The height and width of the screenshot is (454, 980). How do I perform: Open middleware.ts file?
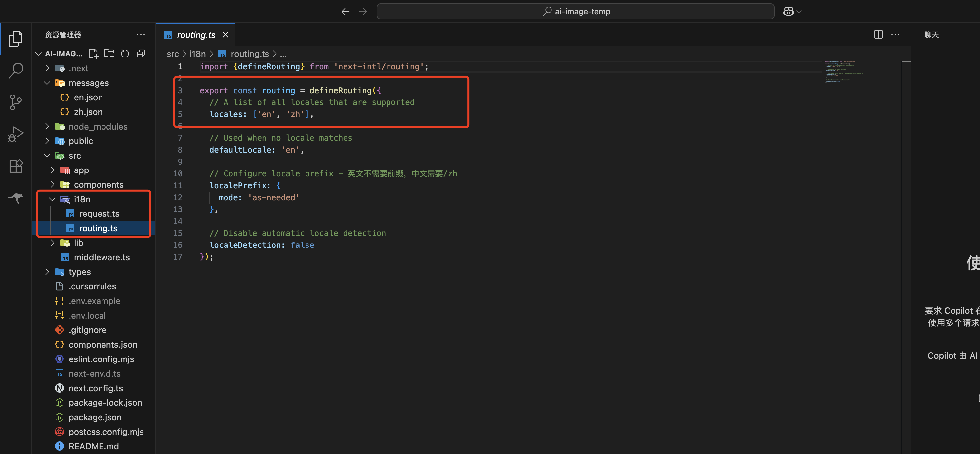pos(93,257)
